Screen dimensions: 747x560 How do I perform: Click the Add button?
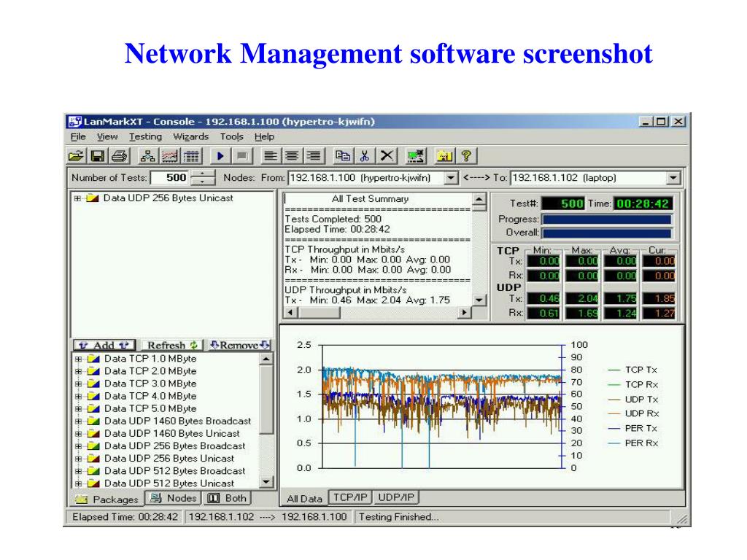(104, 345)
